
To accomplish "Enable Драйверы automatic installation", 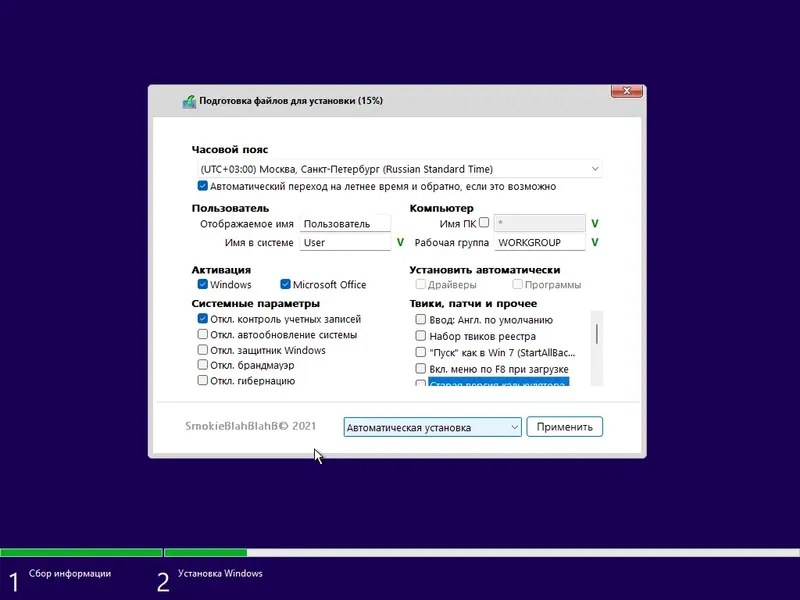I will point(421,284).
